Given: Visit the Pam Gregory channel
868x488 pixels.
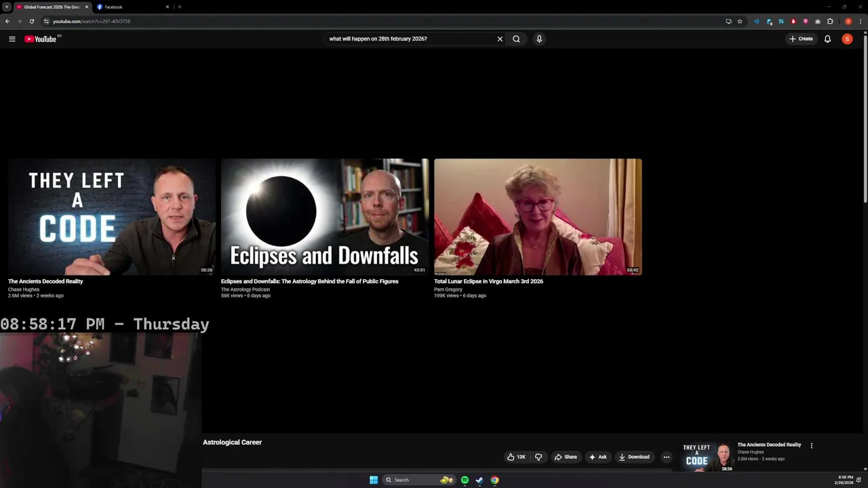Looking at the screenshot, I should (448, 289).
